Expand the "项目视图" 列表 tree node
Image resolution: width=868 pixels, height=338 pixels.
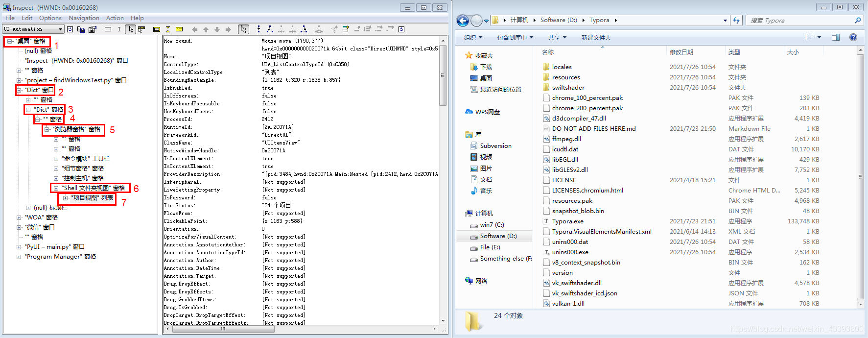(66, 198)
